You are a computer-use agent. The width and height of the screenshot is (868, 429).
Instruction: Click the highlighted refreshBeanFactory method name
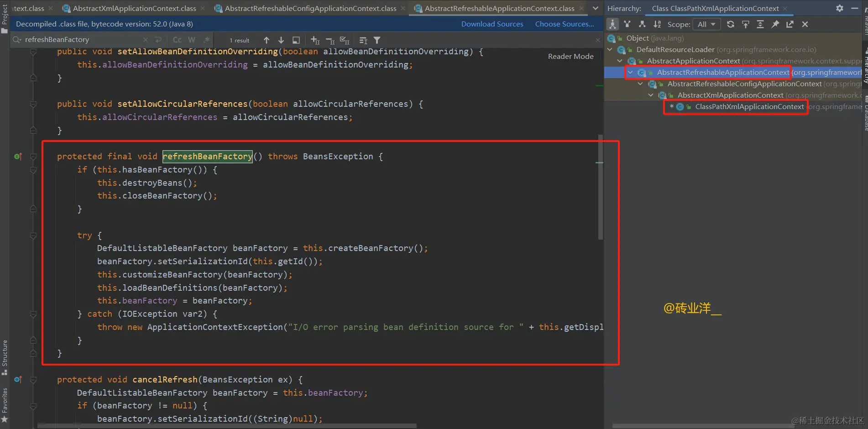207,157
